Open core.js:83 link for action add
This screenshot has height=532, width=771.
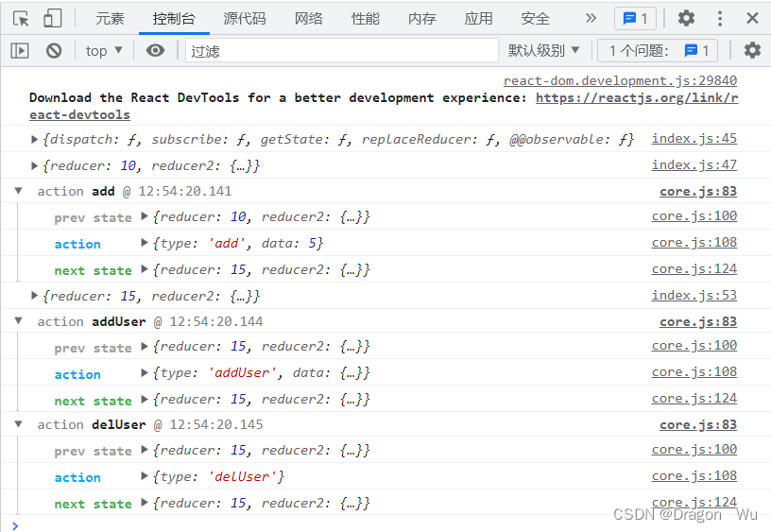(698, 191)
